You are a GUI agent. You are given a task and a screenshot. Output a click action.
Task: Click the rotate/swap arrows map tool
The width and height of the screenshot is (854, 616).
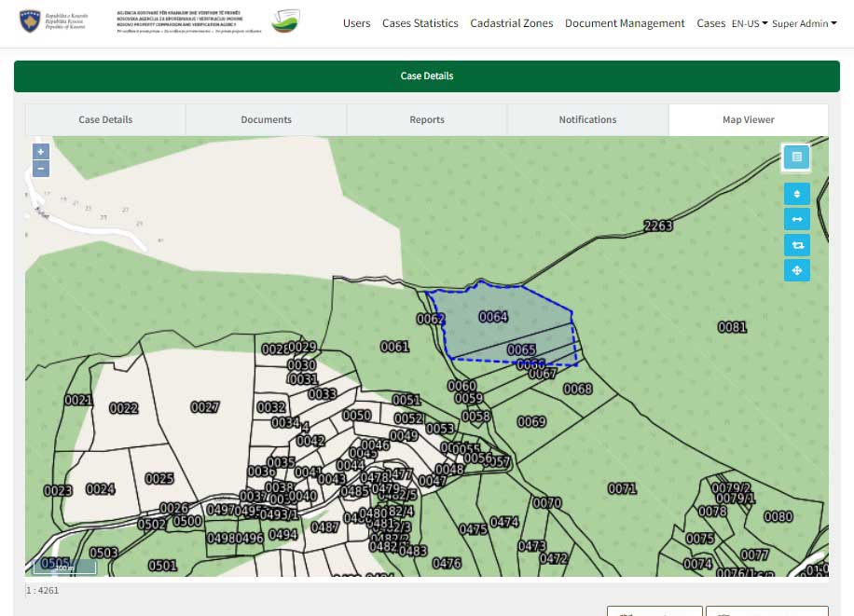797,245
